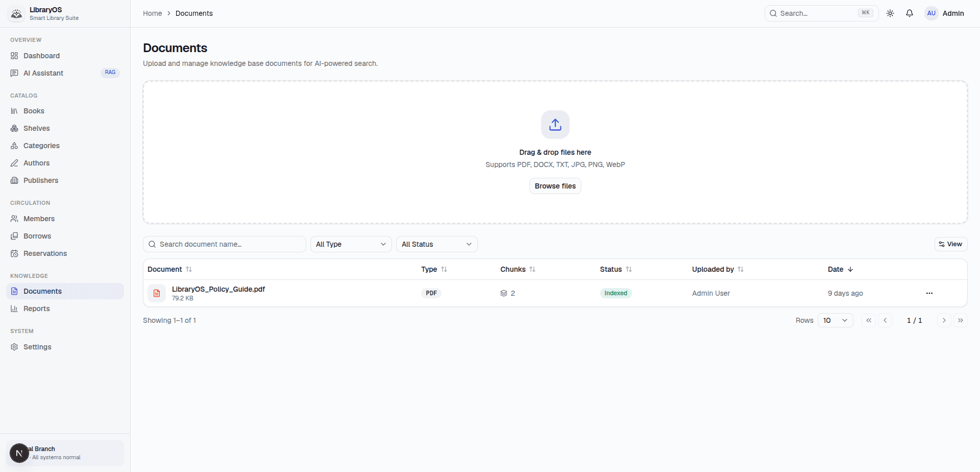The height and width of the screenshot is (472, 980).
Task: Open the All Status filter dropdown
Action: click(x=437, y=244)
